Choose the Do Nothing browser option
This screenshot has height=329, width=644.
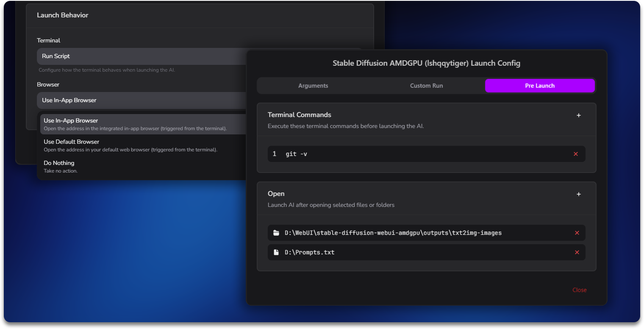(x=143, y=167)
